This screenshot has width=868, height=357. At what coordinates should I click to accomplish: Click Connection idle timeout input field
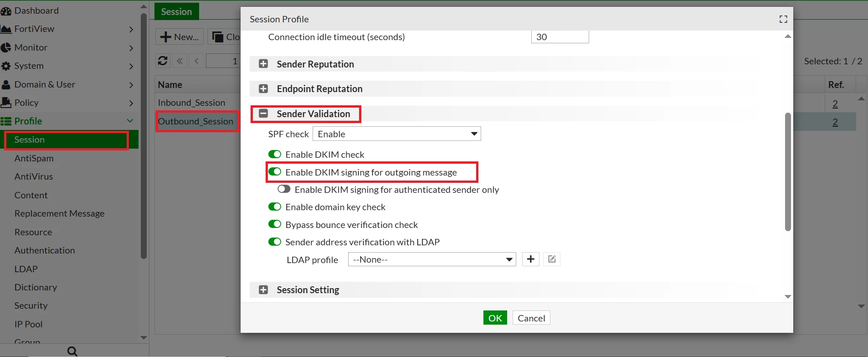pyautogui.click(x=560, y=37)
